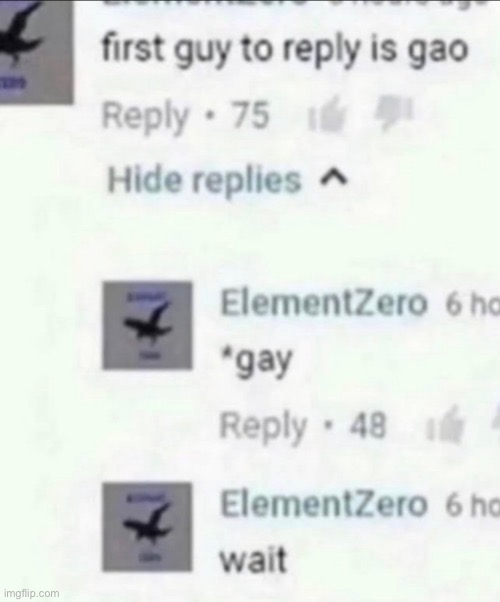
Task: Click the 'Hide replies' text
Action: coord(204,180)
